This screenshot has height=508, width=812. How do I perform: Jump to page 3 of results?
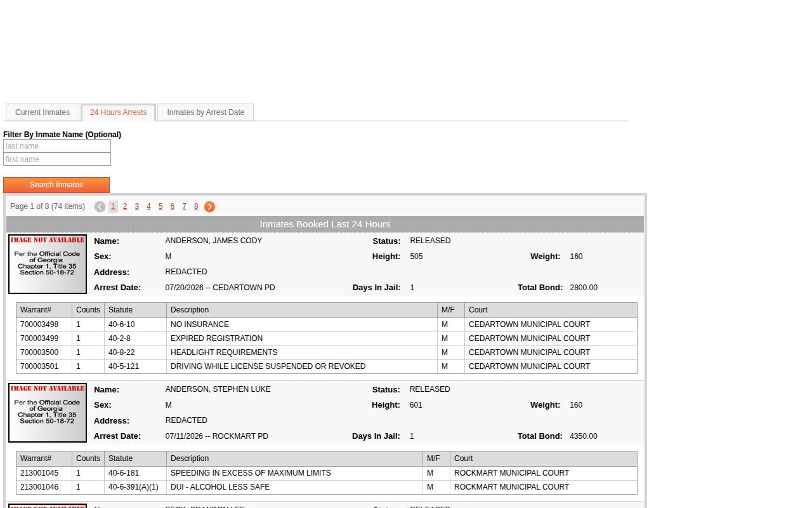point(136,206)
